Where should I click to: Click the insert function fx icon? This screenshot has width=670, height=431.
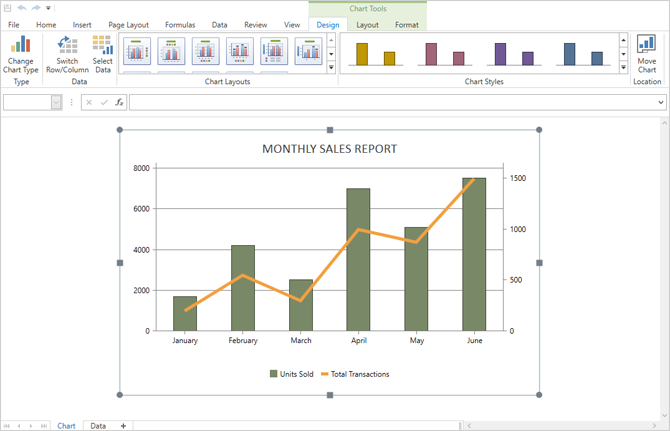(x=119, y=102)
